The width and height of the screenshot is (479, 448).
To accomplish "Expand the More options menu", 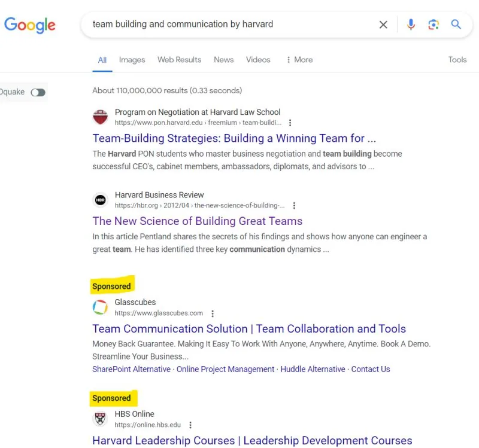I will (x=299, y=60).
